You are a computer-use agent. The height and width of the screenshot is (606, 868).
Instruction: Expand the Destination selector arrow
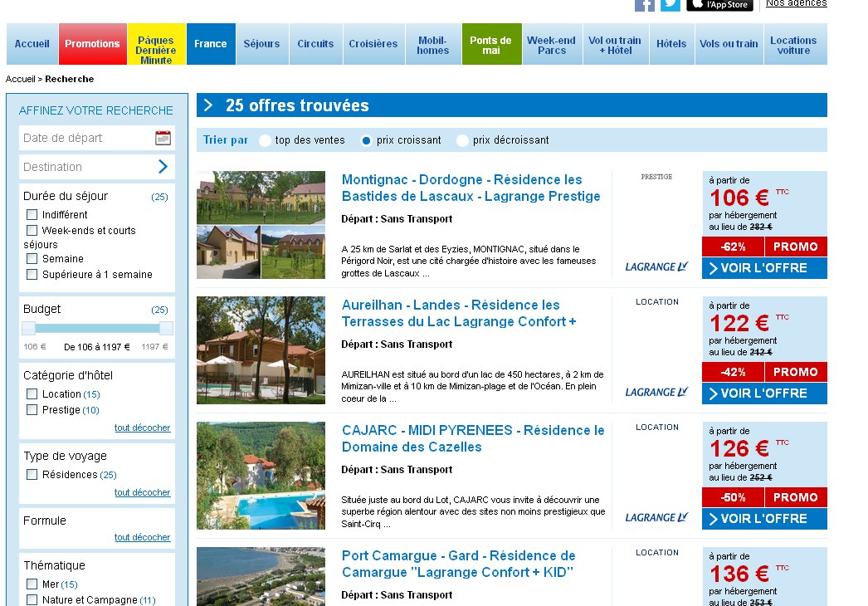pyautogui.click(x=163, y=167)
